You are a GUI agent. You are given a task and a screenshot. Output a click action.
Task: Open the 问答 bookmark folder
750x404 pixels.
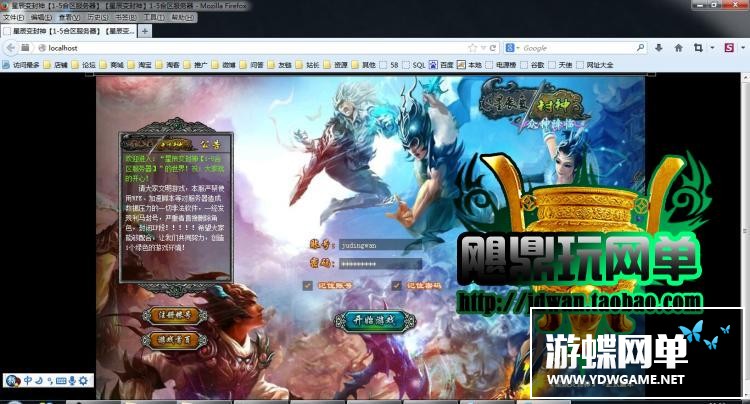(252, 65)
